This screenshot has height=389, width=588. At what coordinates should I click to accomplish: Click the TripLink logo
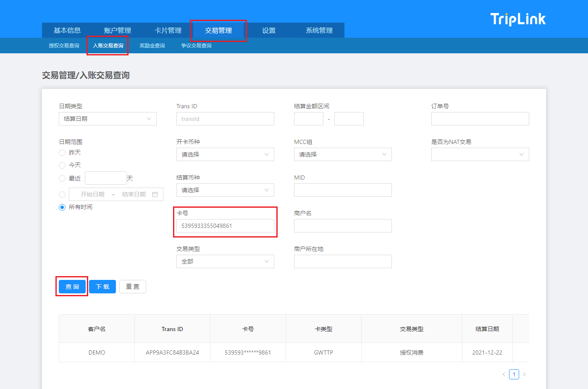pyautogui.click(x=518, y=19)
